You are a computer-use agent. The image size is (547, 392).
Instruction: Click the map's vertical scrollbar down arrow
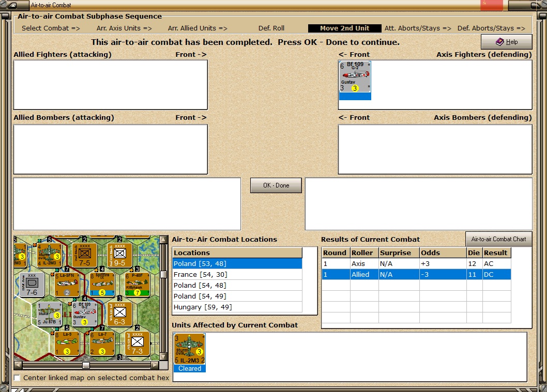[163, 356]
